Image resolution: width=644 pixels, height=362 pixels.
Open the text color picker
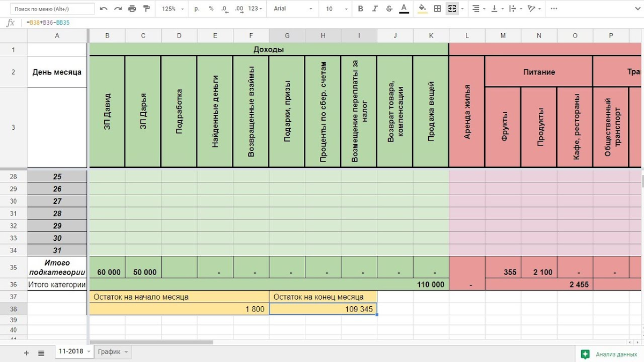(403, 9)
